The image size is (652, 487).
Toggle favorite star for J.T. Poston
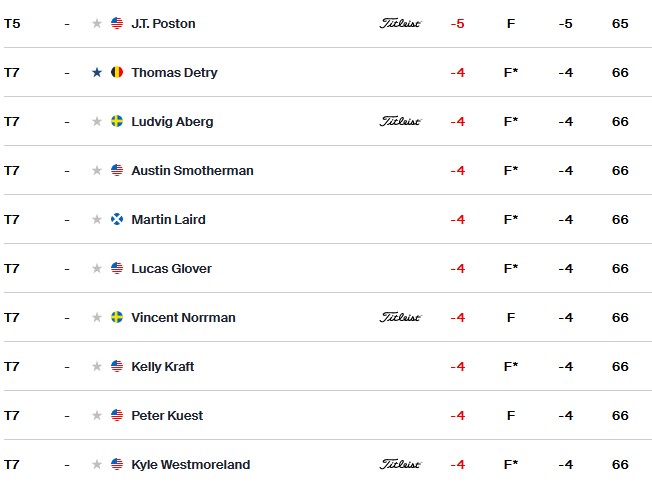coord(97,23)
